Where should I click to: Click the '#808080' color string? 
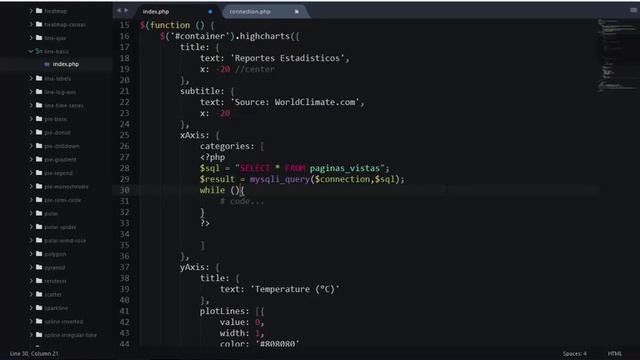coord(278,344)
